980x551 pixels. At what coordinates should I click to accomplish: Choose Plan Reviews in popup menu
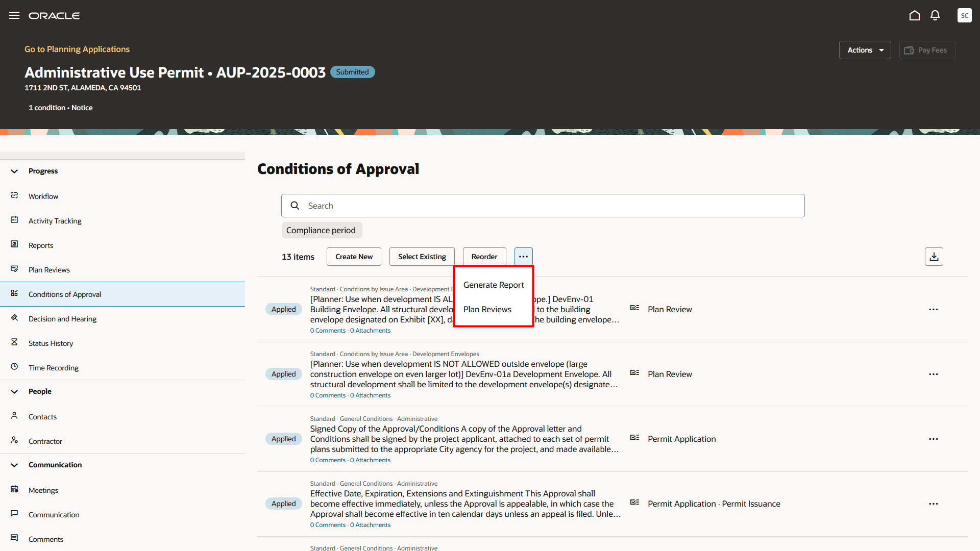click(x=487, y=310)
